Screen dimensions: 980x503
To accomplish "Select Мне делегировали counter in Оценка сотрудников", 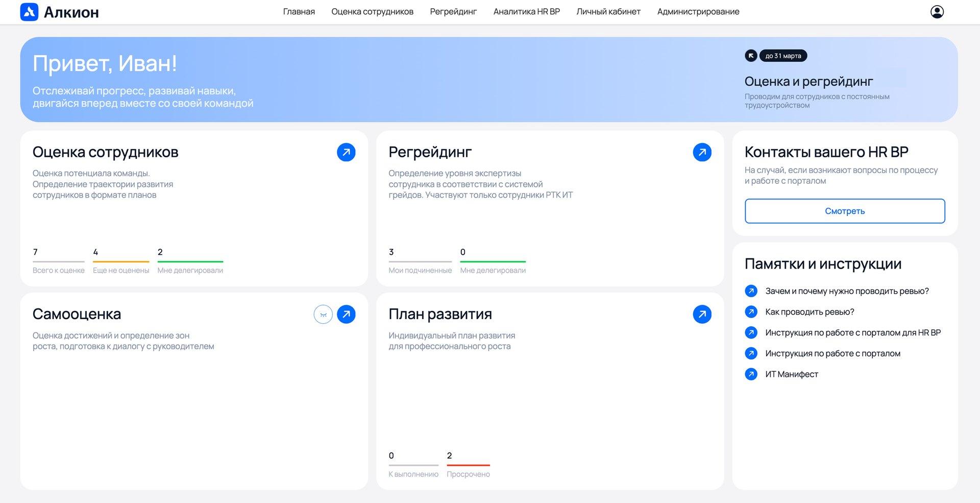I will (x=190, y=261).
